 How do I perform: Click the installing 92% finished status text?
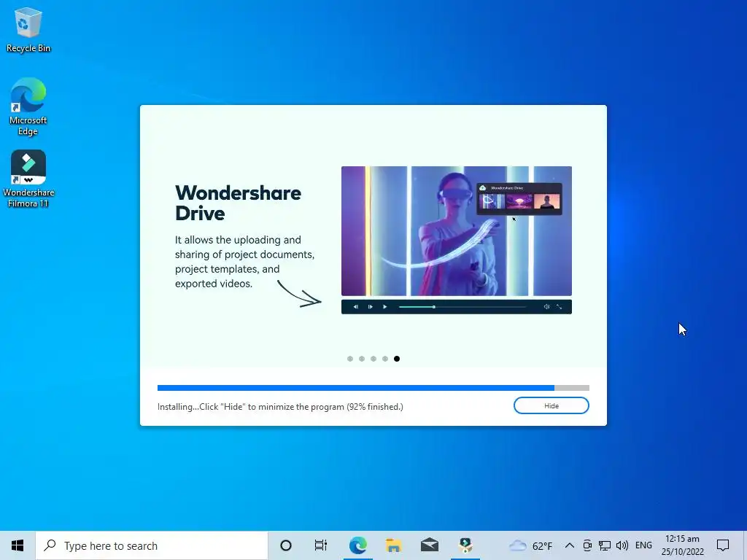[x=280, y=407]
